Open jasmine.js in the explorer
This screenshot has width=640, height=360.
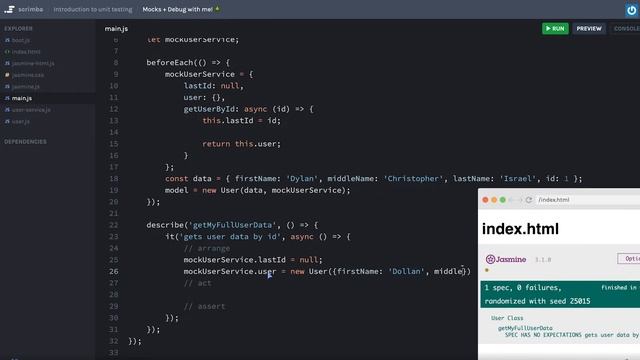25,87
